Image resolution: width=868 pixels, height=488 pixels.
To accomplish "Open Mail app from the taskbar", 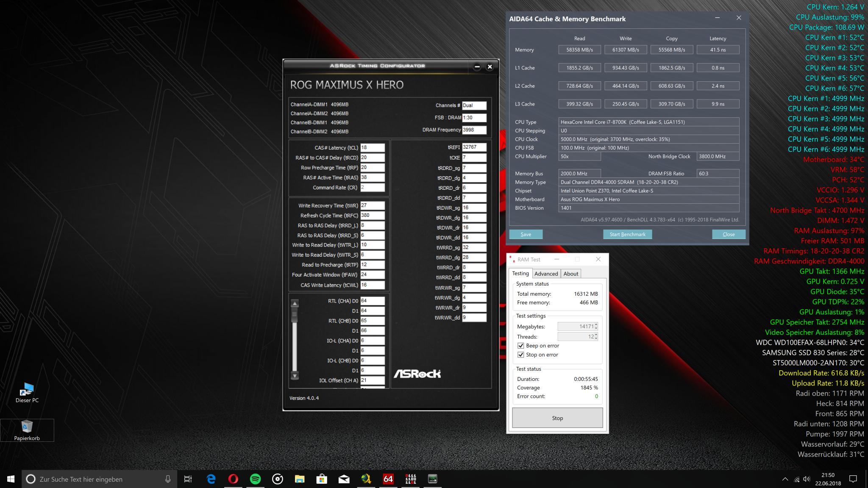I will 344,479.
